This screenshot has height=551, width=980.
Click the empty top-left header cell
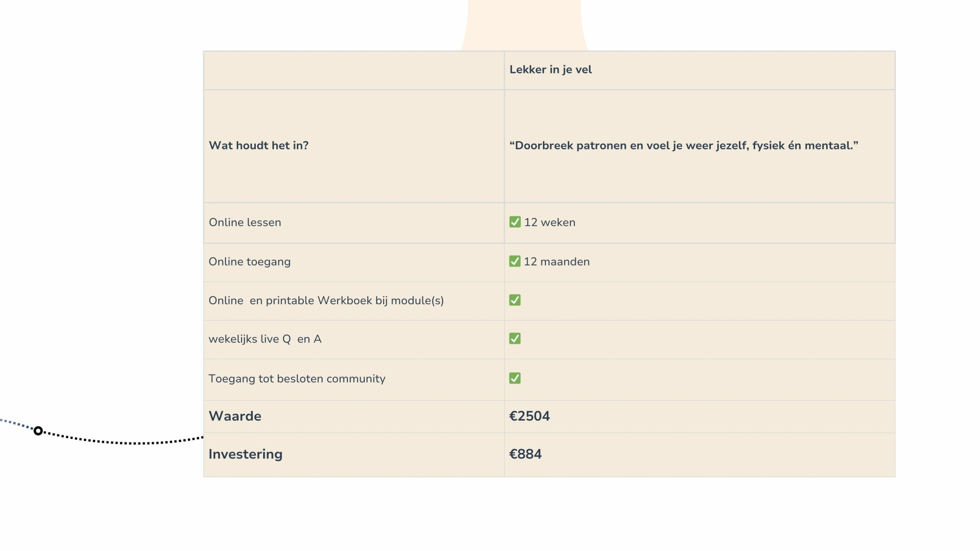tap(354, 70)
